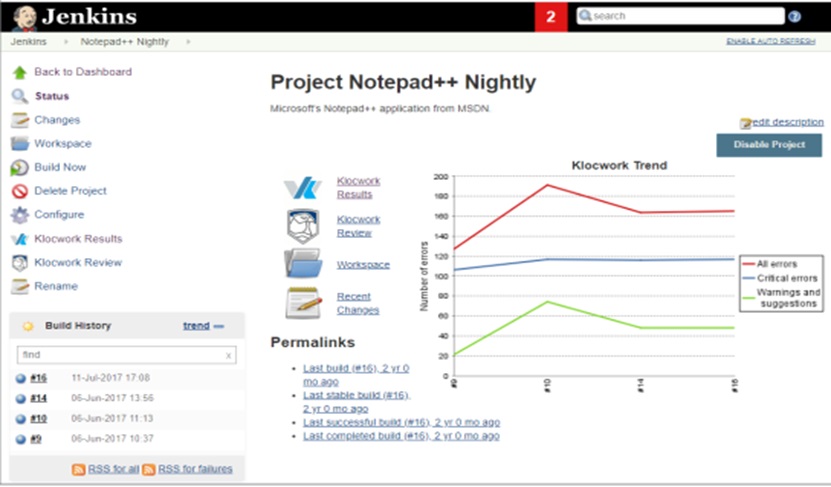
Task: Open the Back to Dashboard menu link
Action: (x=83, y=72)
